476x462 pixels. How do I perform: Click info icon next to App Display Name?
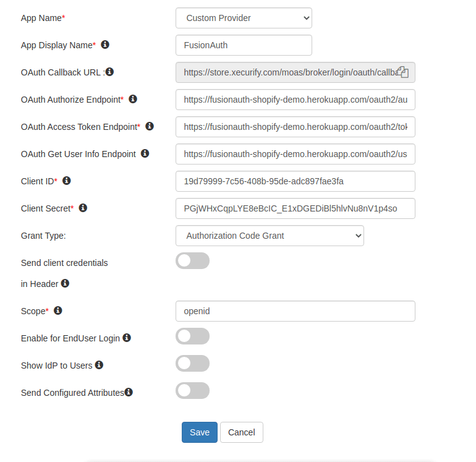point(105,45)
